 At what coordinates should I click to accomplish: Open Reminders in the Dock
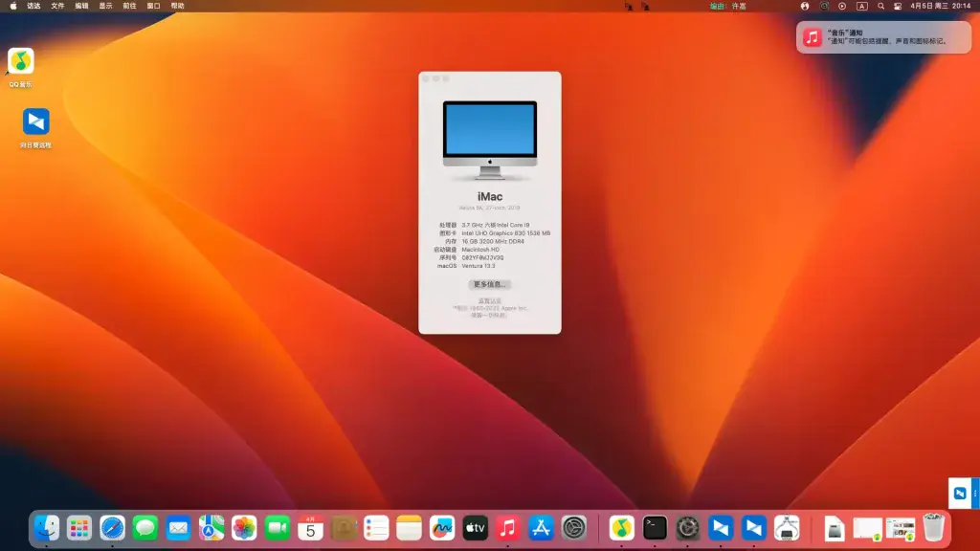point(376,528)
